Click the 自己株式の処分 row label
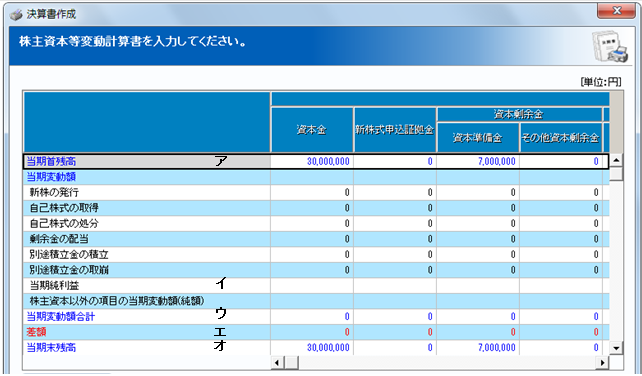The image size is (642, 376). pos(147,224)
